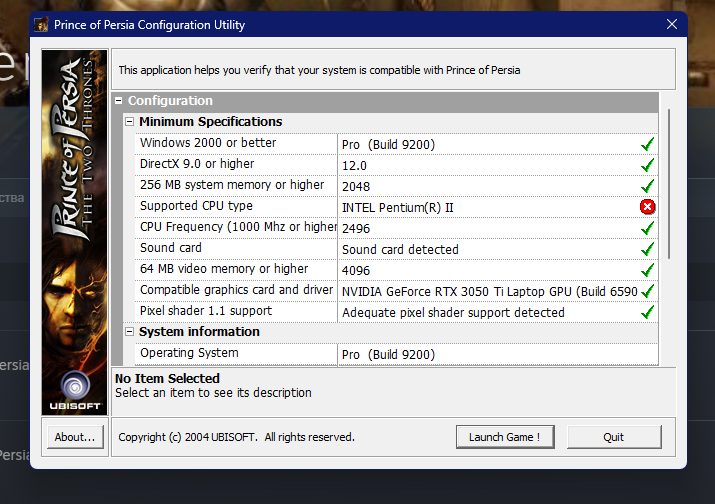Click the title bar application icon
The width and height of the screenshot is (715, 504).
click(41, 25)
